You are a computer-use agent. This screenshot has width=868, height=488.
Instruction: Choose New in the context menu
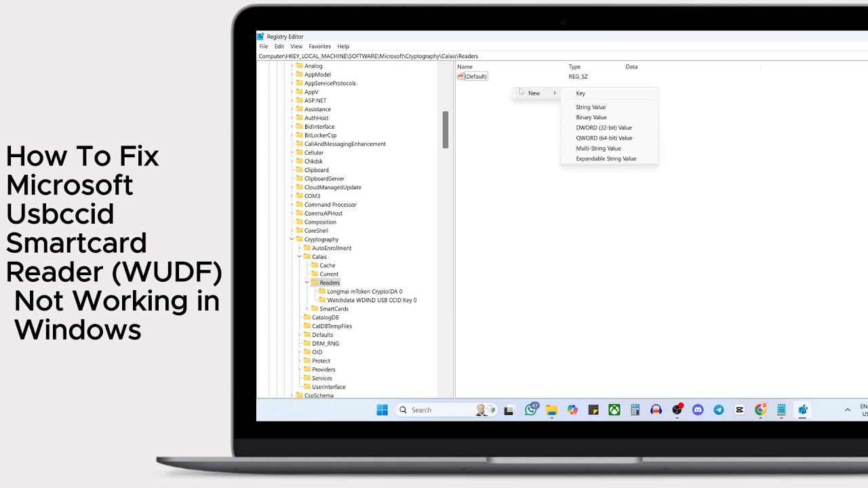[536, 93]
